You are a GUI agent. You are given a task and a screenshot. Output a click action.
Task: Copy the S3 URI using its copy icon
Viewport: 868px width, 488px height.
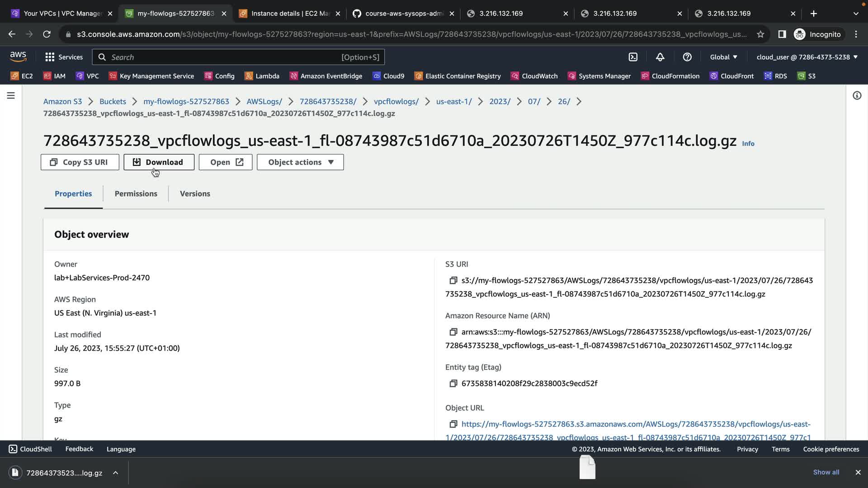click(453, 281)
